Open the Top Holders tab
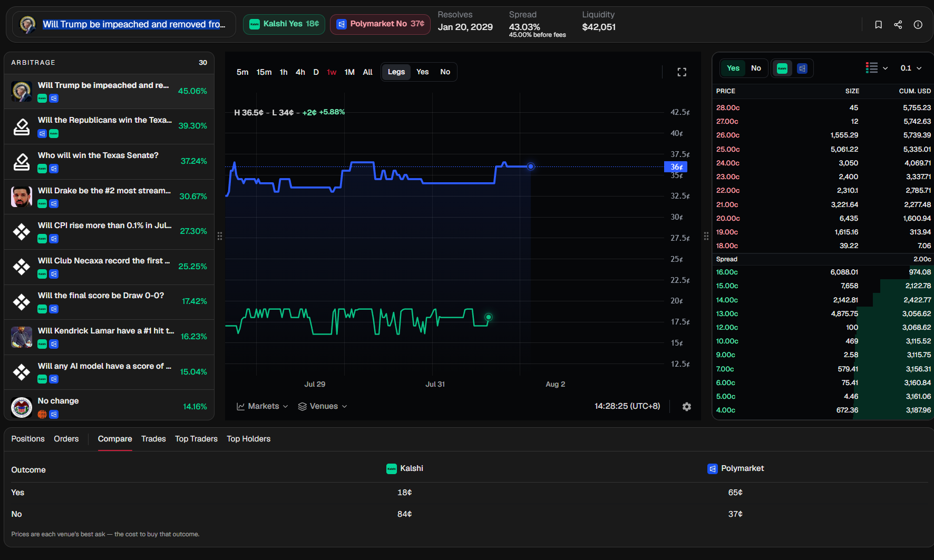934x560 pixels. tap(249, 439)
